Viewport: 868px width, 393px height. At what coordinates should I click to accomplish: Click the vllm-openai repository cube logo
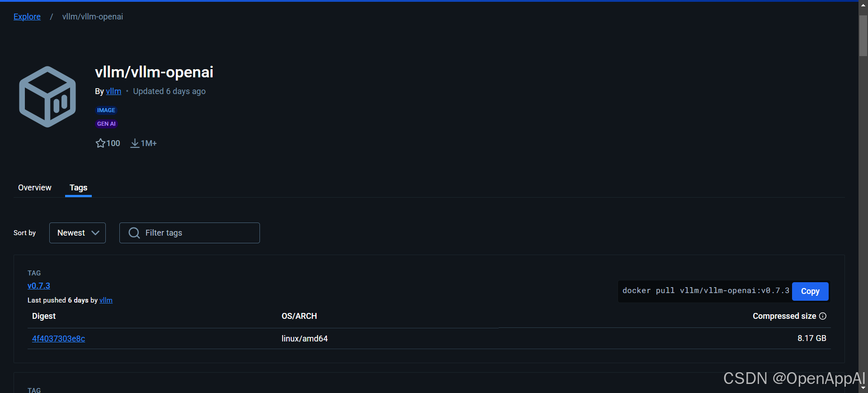click(47, 97)
